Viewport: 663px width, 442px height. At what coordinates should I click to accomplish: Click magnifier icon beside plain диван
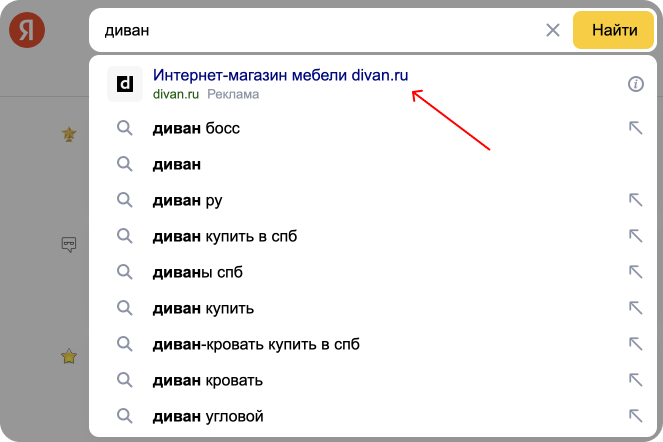(125, 164)
